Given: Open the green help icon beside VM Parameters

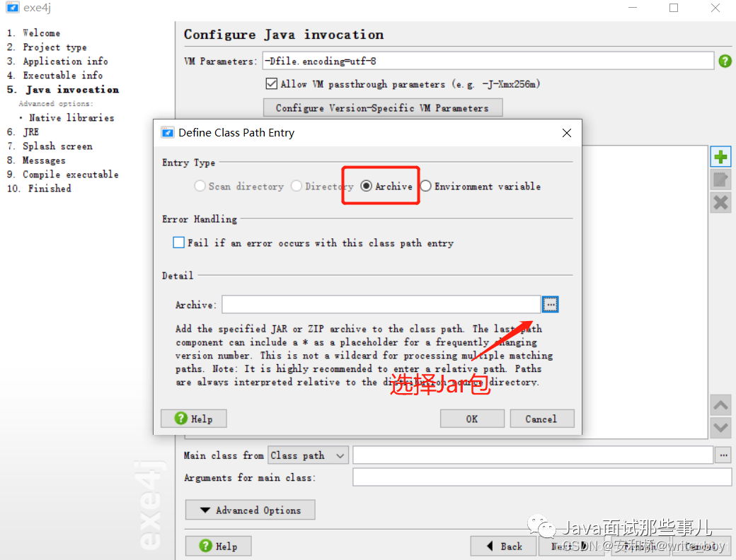Looking at the screenshot, I should pyautogui.click(x=725, y=61).
